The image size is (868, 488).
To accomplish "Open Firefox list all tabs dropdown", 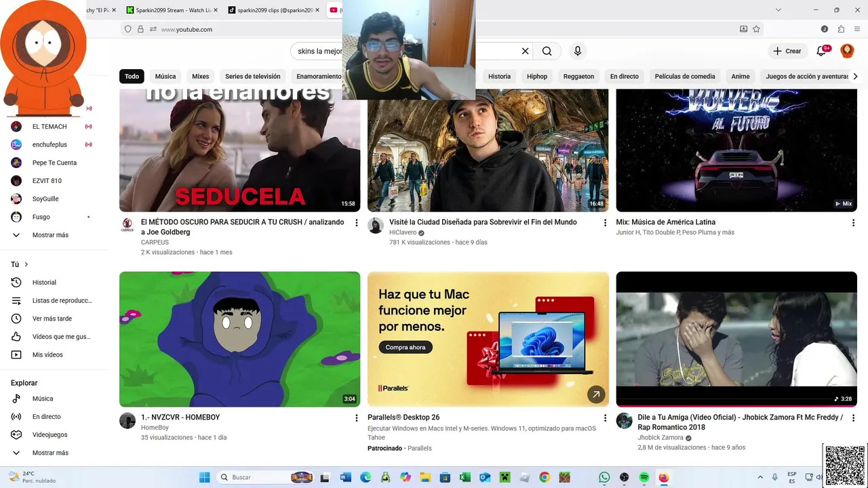I will [x=778, y=9].
